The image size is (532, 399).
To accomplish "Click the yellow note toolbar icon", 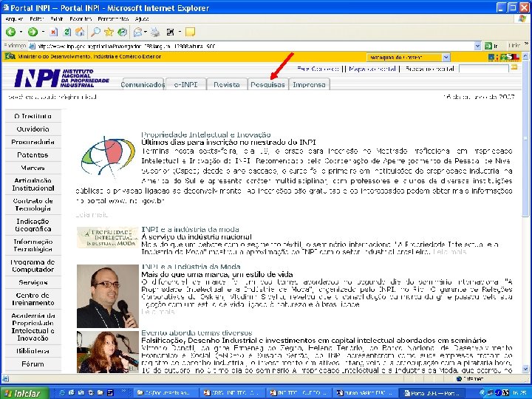I will 190,32.
